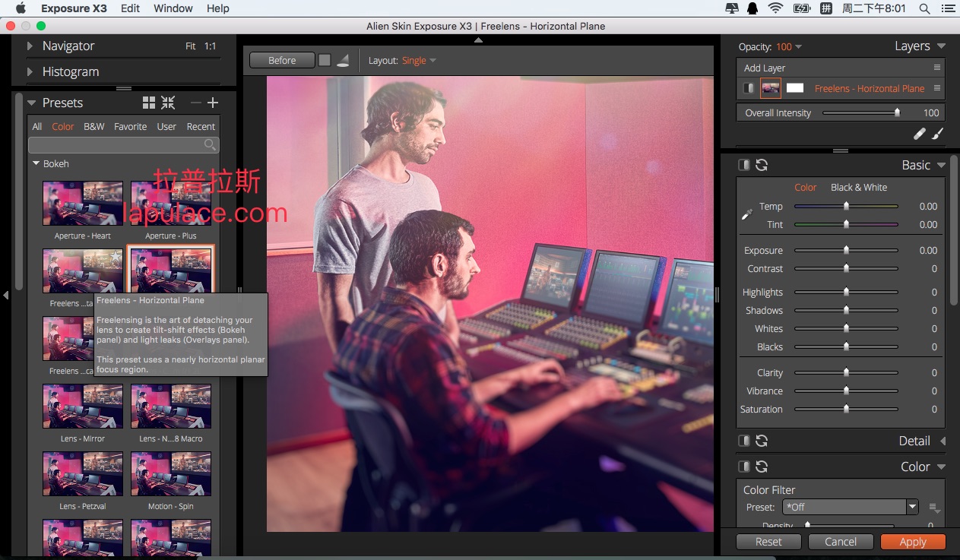Click the Before button
This screenshot has width=960, height=560.
282,61
